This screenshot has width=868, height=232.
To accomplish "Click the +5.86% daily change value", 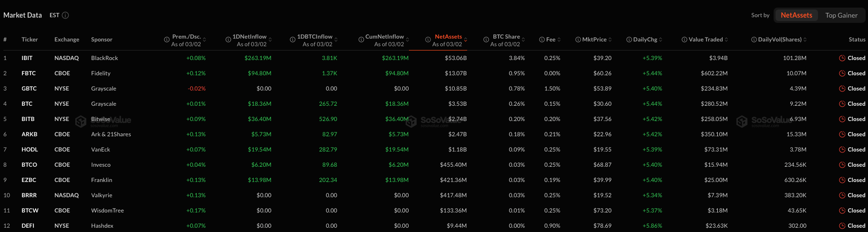I will coord(652,226).
